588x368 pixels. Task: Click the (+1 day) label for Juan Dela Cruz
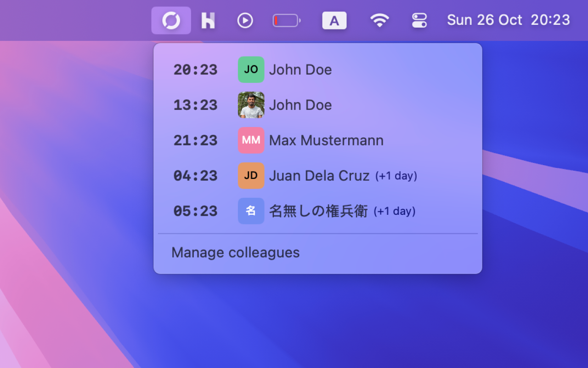pyautogui.click(x=396, y=176)
